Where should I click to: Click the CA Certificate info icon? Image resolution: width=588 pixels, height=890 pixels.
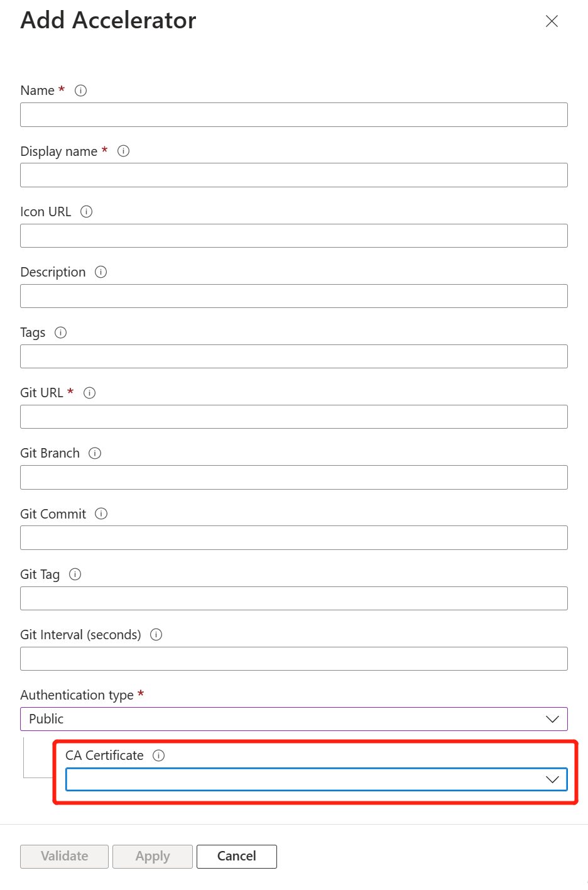[159, 755]
